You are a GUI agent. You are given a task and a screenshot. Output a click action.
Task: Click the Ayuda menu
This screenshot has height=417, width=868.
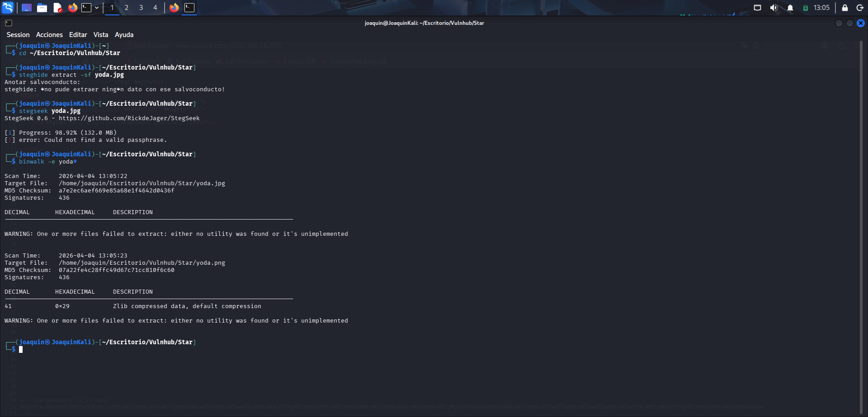(124, 35)
